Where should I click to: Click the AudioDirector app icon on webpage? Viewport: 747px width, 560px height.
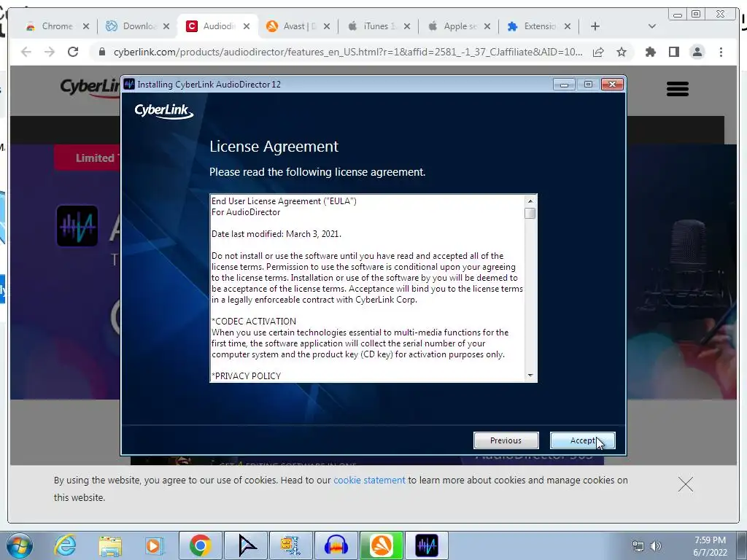[77, 226]
